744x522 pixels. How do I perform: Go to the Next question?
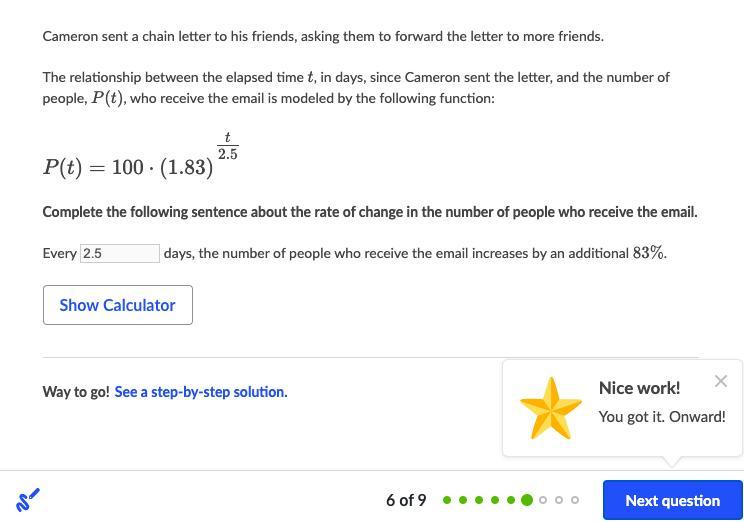(672, 500)
